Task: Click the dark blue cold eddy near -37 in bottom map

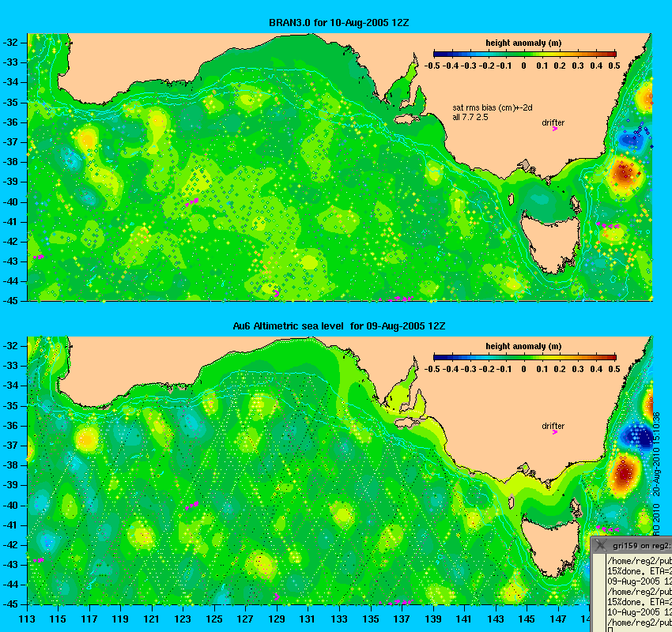Action: [640, 437]
